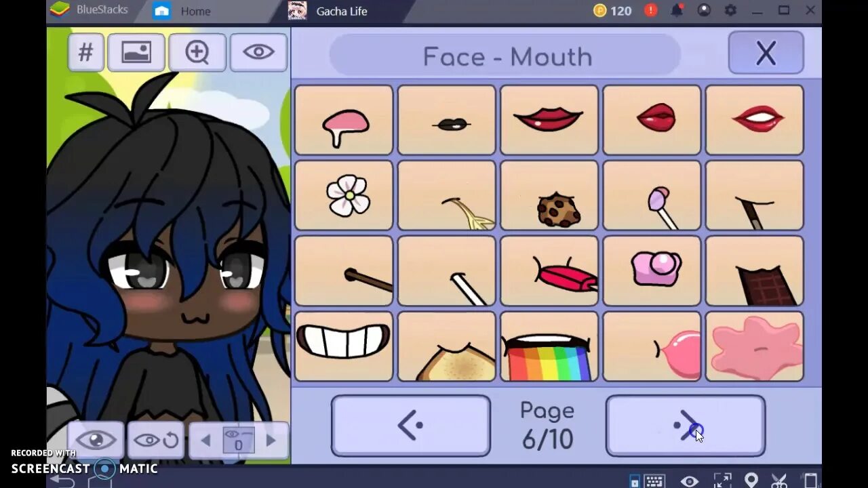
Task: Switch to the Home tab
Action: coord(183,11)
